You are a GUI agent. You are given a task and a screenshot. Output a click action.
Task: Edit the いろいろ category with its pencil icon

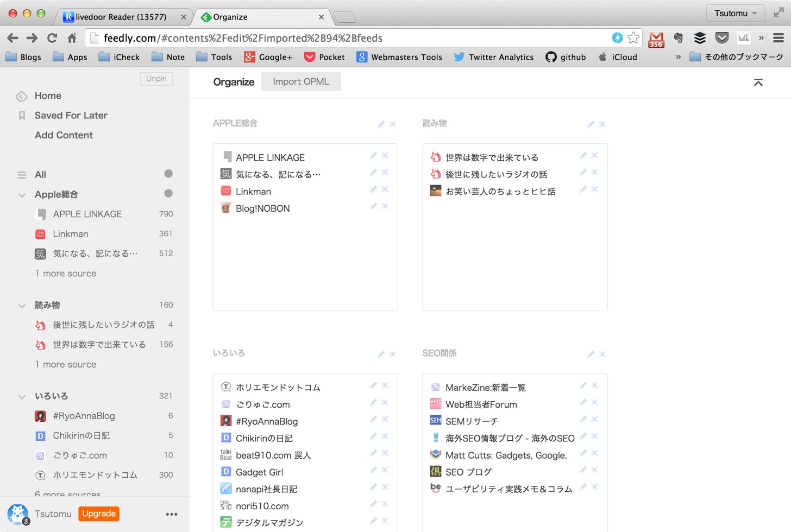381,354
